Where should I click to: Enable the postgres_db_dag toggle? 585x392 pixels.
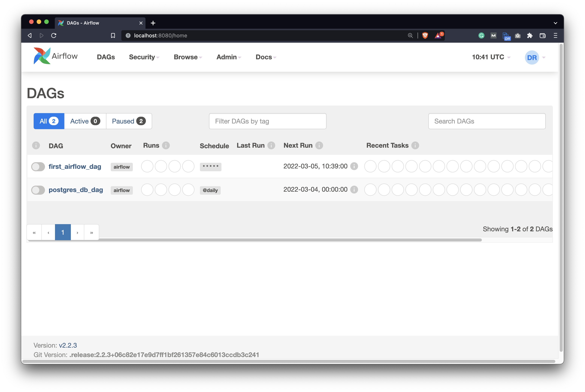[x=38, y=190]
